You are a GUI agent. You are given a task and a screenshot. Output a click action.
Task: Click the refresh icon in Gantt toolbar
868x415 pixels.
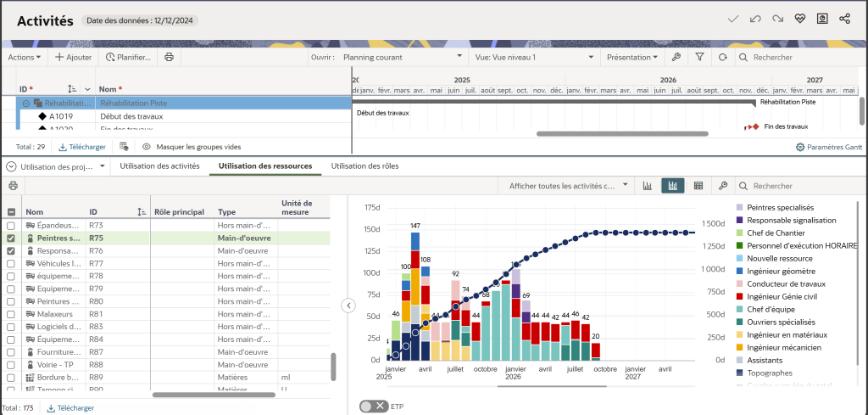[x=722, y=57]
